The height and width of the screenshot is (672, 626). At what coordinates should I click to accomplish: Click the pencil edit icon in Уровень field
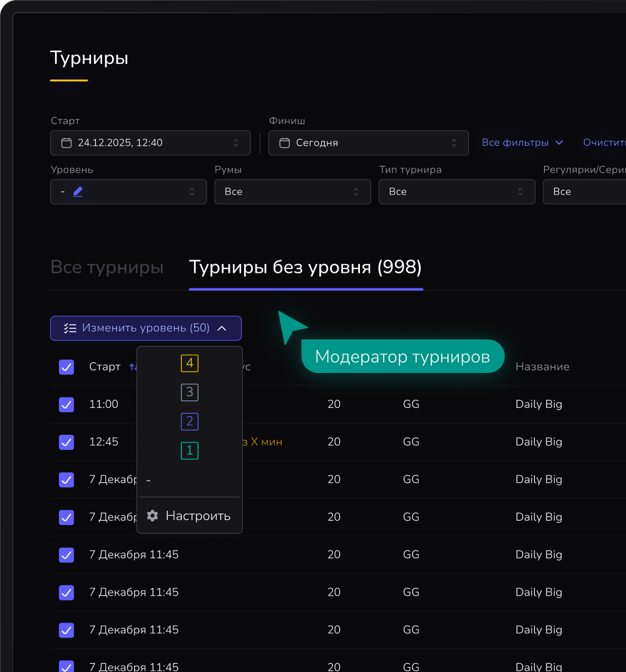pos(78,191)
